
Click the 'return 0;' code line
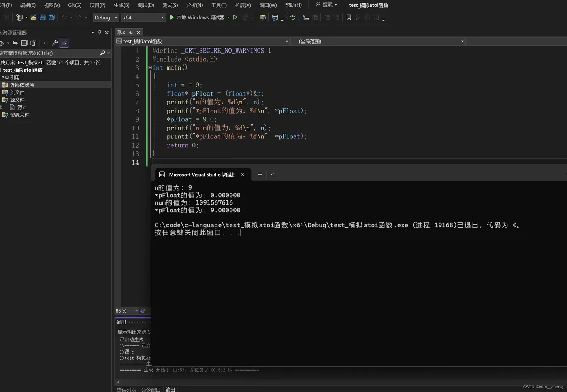(x=183, y=145)
